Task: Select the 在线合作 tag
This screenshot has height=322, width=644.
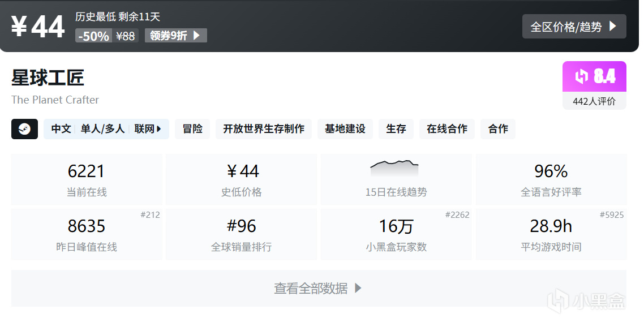Action: [447, 129]
